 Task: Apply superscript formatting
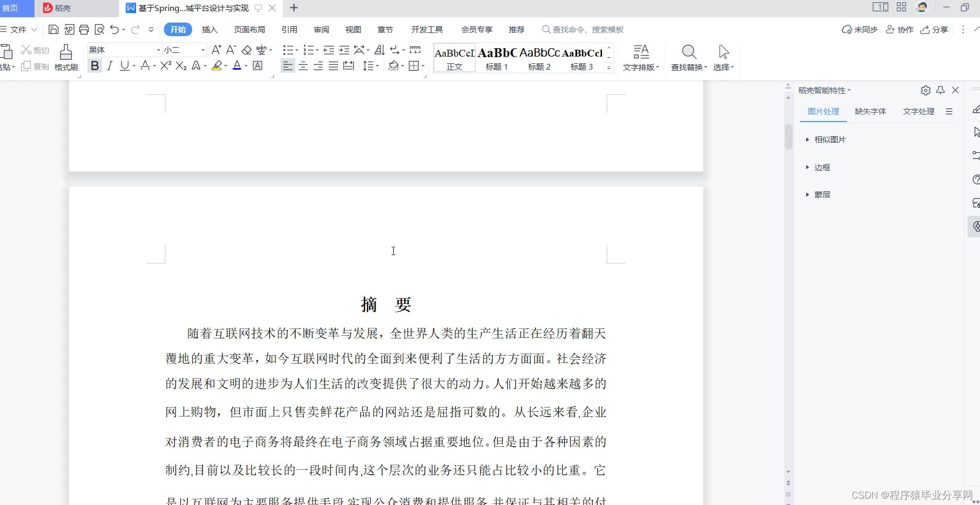[166, 65]
